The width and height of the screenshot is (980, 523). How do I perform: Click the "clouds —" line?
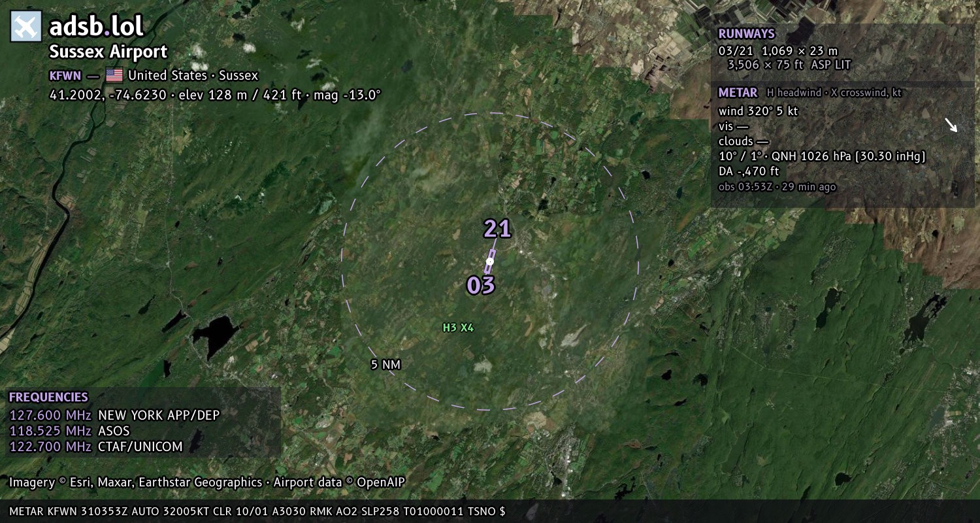(743, 141)
